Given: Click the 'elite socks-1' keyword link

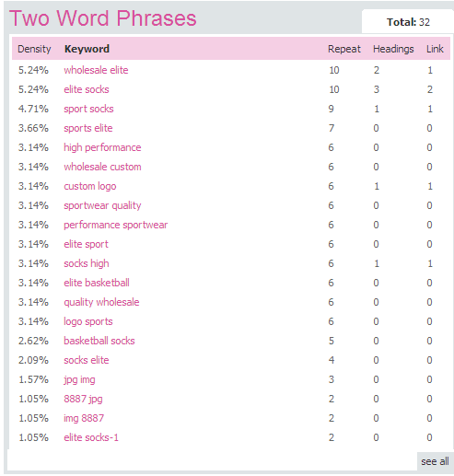Looking at the screenshot, I should point(91,437).
